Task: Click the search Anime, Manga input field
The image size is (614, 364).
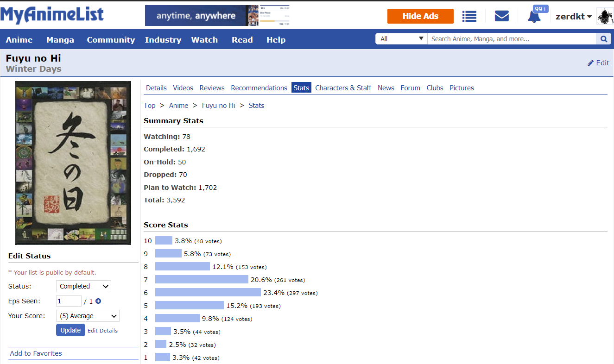Action: click(512, 39)
